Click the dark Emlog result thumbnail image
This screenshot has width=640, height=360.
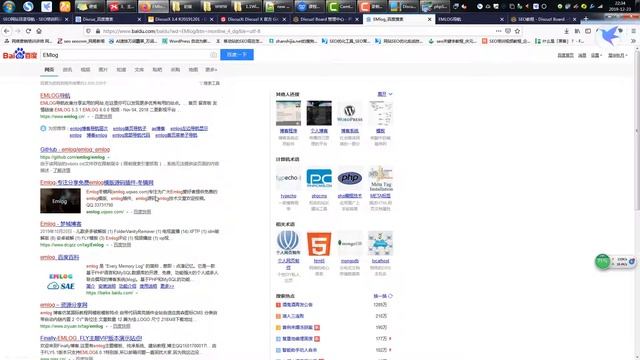(x=60, y=200)
